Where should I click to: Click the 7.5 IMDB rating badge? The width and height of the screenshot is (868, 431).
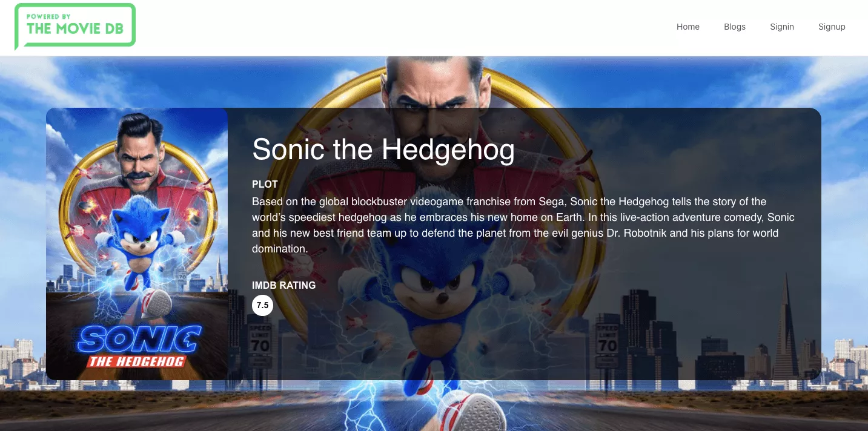tap(262, 305)
